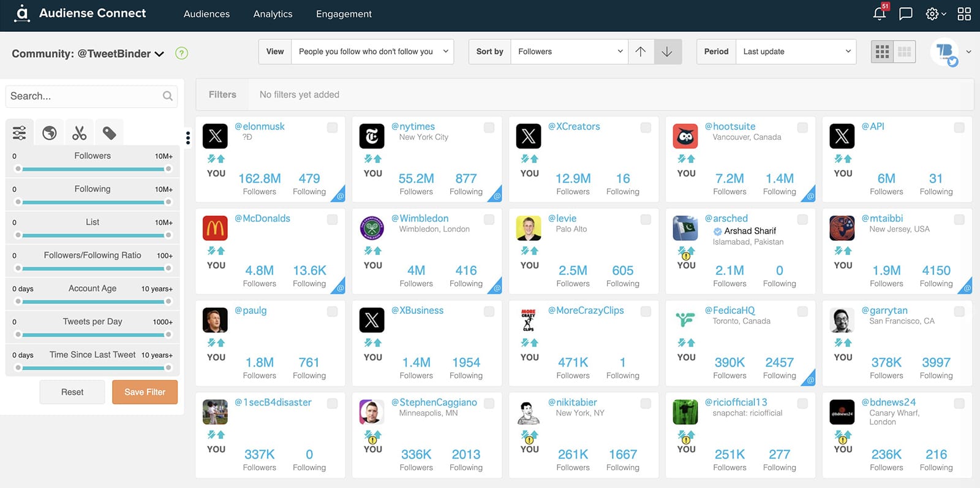Open the @riciofficial13 profile link
Screen dimensions: 980x488
pos(736,402)
